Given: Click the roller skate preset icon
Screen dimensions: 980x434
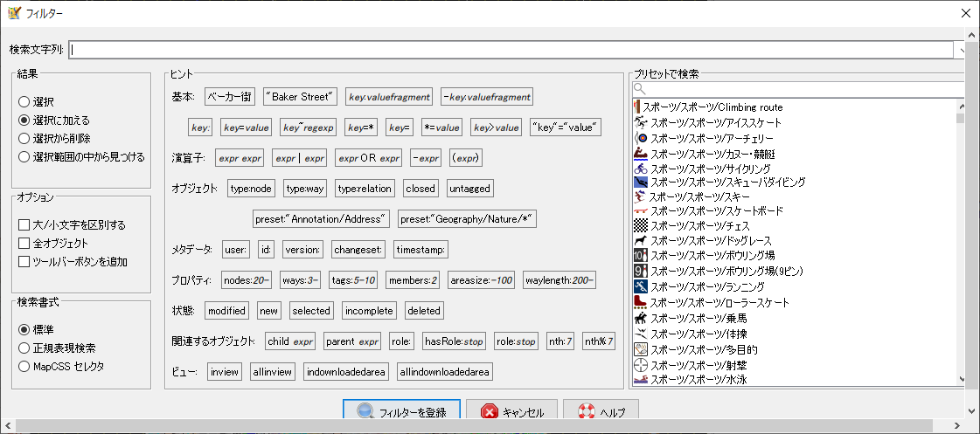Looking at the screenshot, I should [x=641, y=302].
